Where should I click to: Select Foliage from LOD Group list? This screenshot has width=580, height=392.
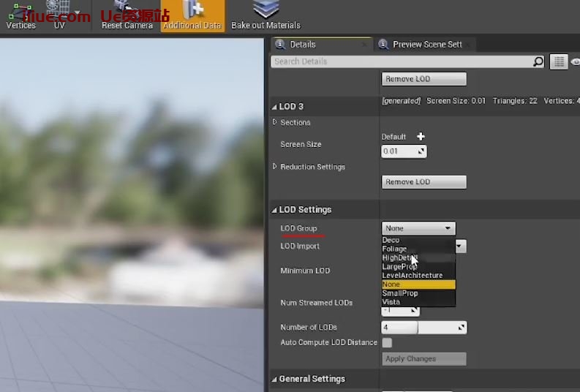click(418, 249)
